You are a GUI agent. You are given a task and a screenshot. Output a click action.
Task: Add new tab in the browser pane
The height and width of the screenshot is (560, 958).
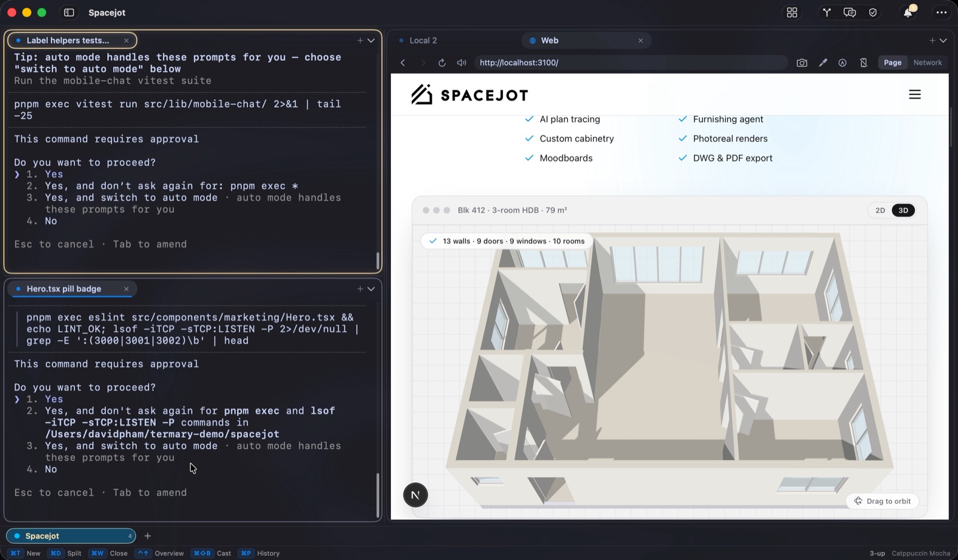pyautogui.click(x=932, y=41)
